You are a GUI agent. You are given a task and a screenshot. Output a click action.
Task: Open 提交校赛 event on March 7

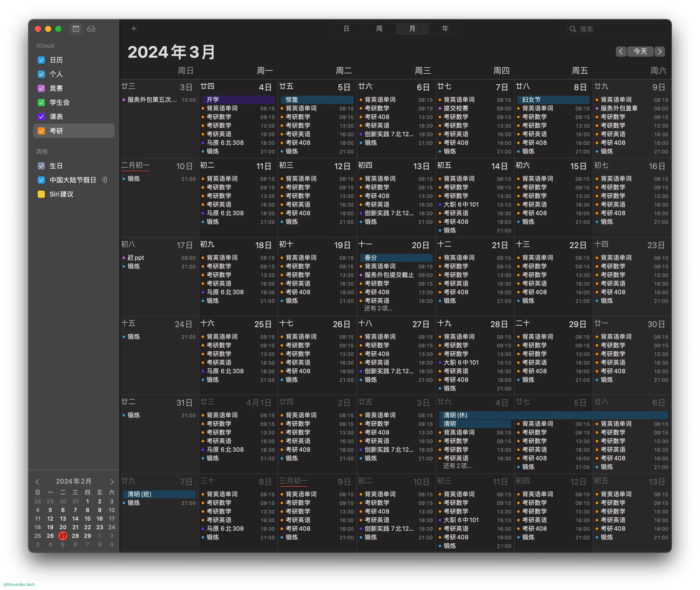click(475, 108)
